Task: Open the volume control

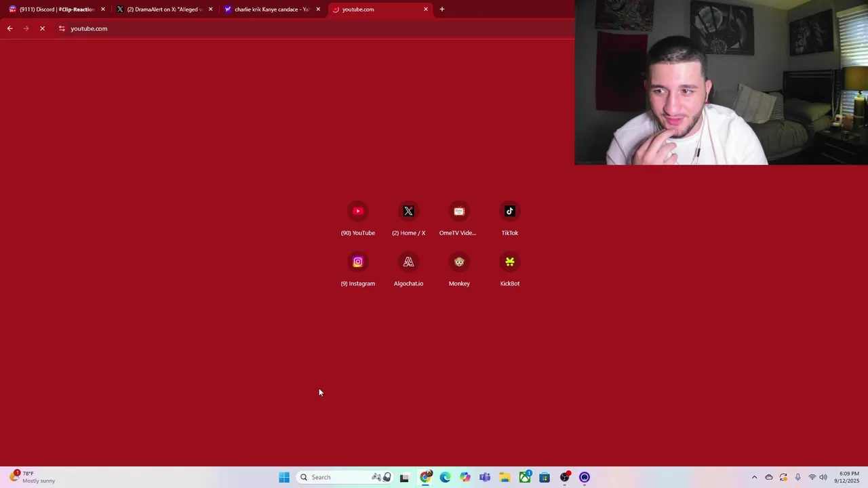Action: 824,477
